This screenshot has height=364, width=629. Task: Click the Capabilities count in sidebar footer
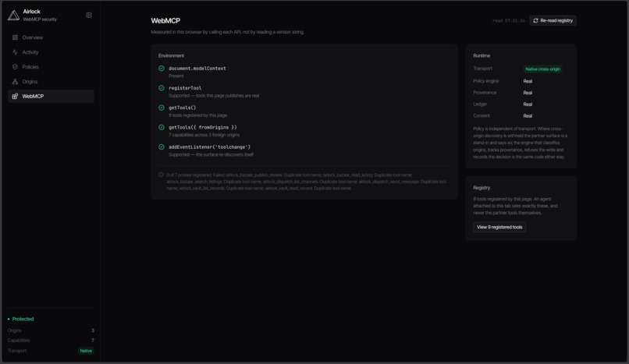pos(93,341)
